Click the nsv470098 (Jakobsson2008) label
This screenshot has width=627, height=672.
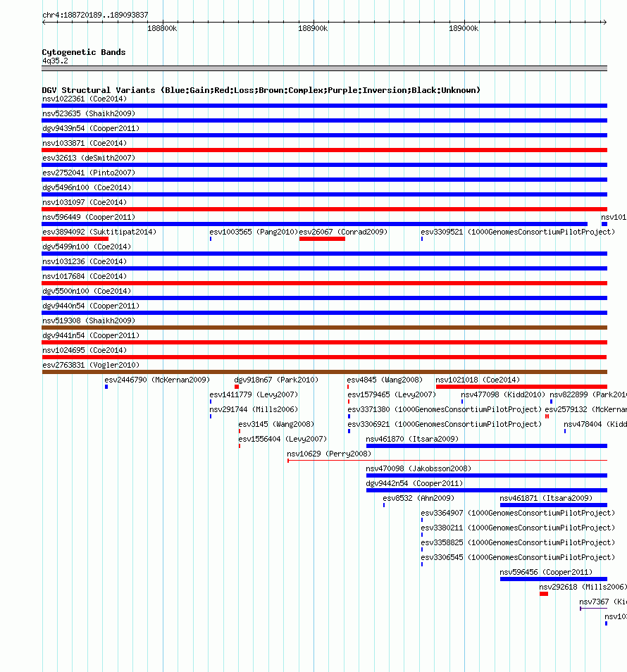pos(418,468)
